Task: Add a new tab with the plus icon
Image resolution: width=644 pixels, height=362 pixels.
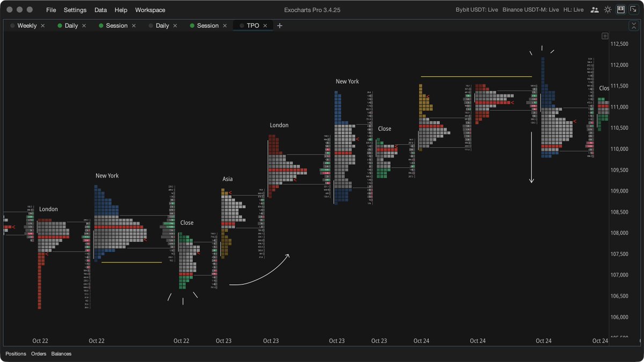Action: (280, 26)
